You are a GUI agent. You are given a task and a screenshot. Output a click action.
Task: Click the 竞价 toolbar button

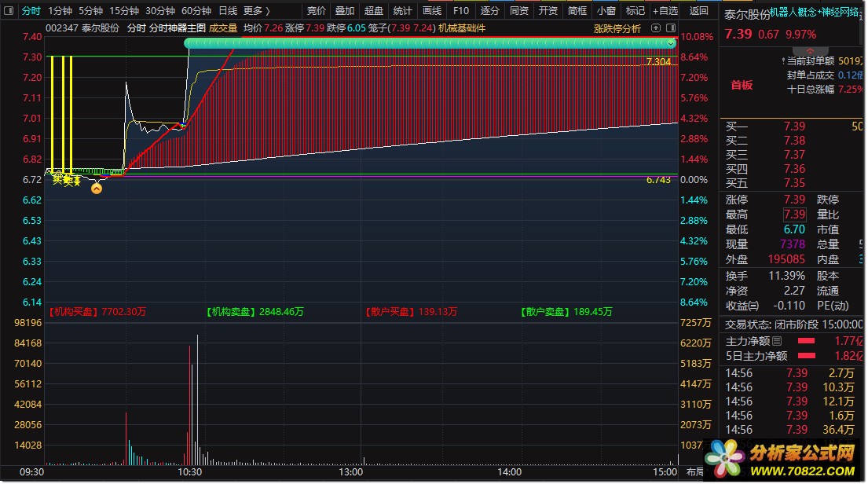[316, 10]
